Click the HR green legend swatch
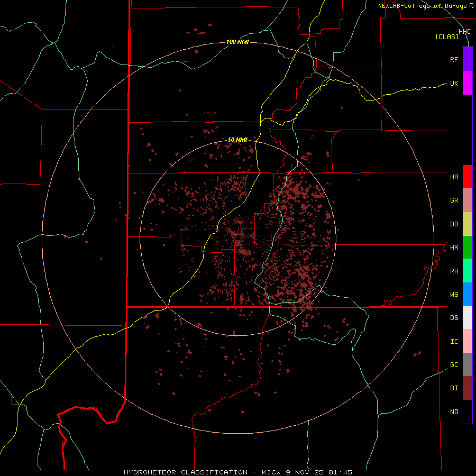 pyautogui.click(x=467, y=248)
